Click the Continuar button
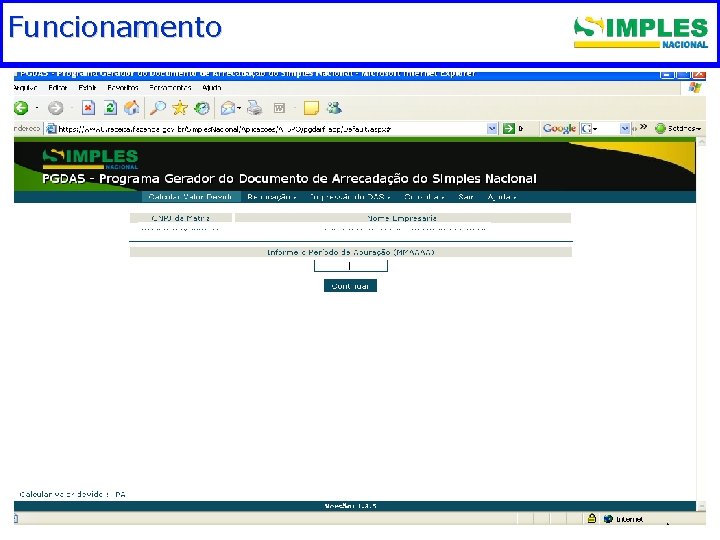This screenshot has height=540, width=720. (350, 286)
